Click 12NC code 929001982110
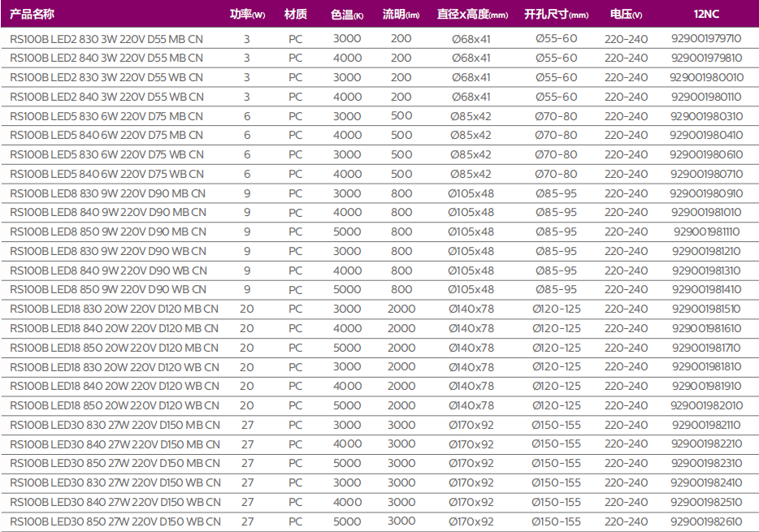The width and height of the screenshot is (759, 532). [706, 425]
